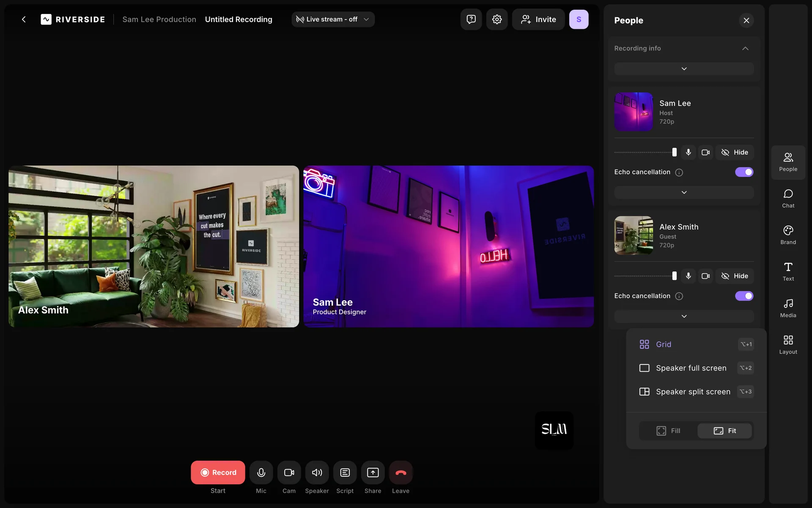Select Speaker full screen layout
Image resolution: width=812 pixels, height=508 pixels.
point(691,368)
